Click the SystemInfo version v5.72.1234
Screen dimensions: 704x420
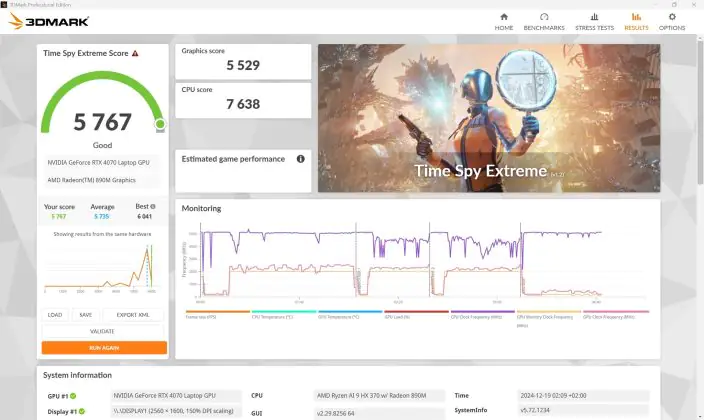click(583, 410)
